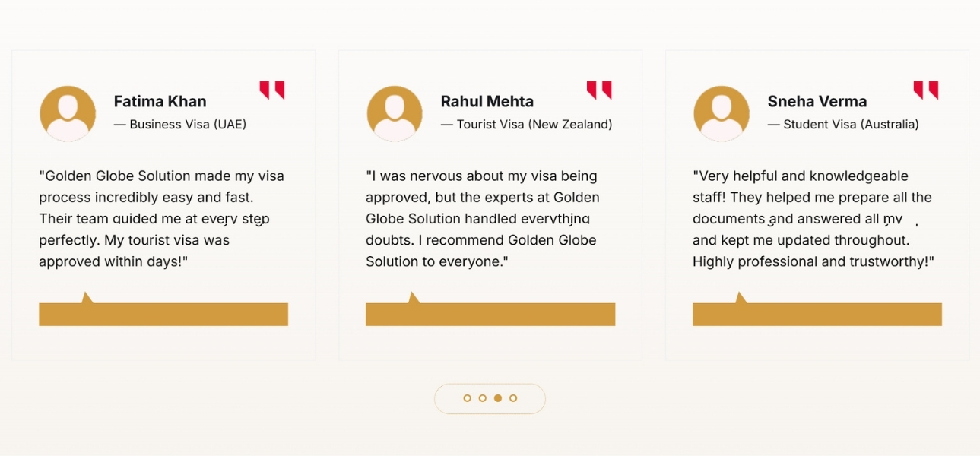Click Sneha Verma's avatar icon
The height and width of the screenshot is (456, 980).
click(722, 114)
